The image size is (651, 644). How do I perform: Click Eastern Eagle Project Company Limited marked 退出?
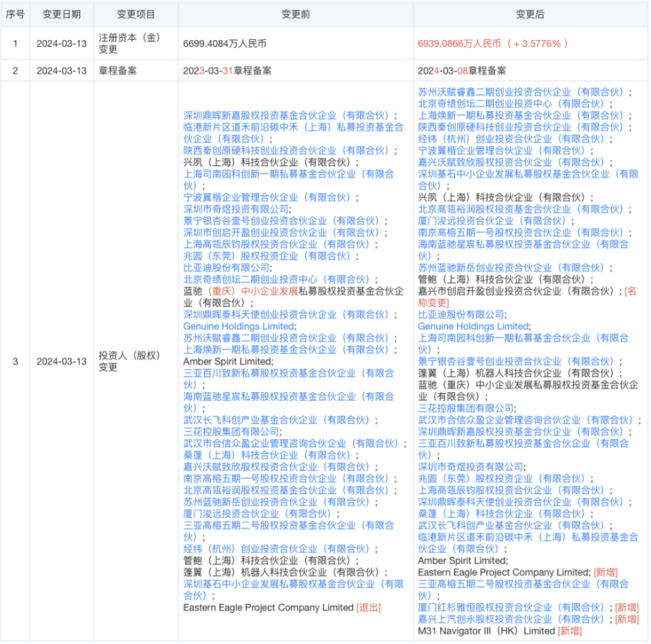pos(268,607)
